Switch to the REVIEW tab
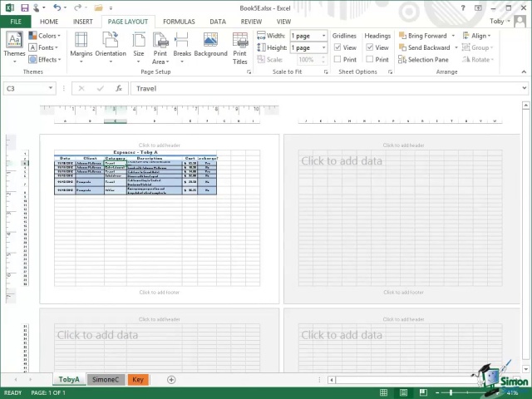532x399 pixels. 251,22
